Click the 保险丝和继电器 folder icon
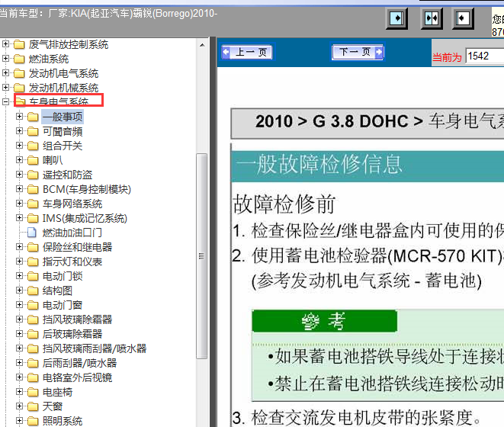The height and width of the screenshot is (427, 504). (x=33, y=247)
